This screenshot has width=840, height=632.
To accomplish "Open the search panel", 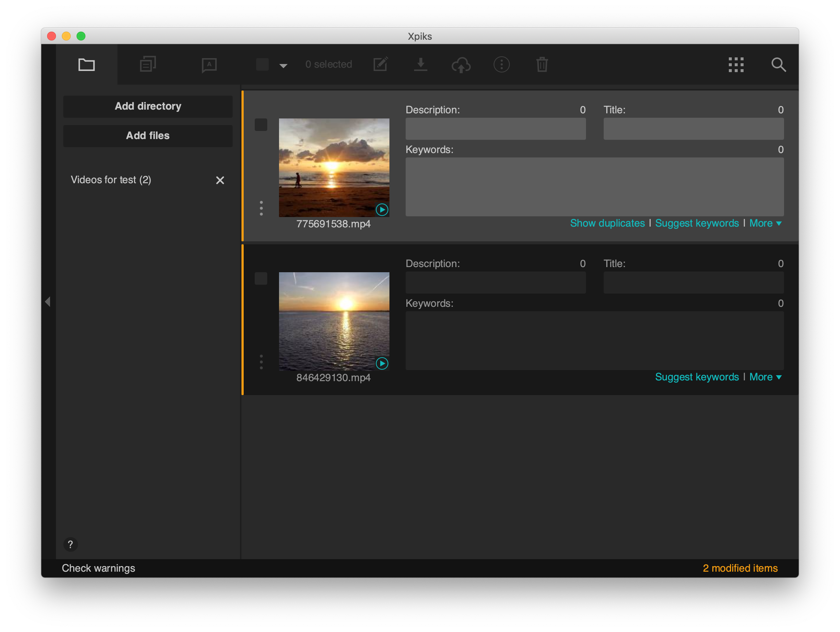I will tap(779, 64).
